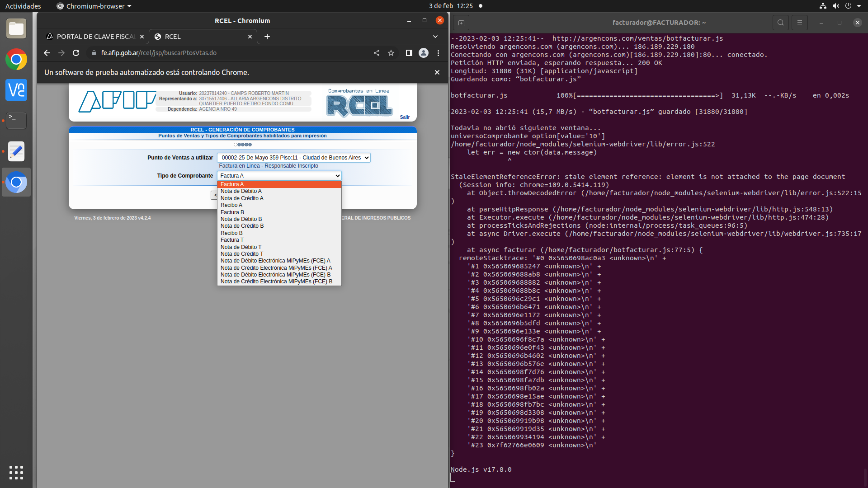The image size is (868, 488).
Task: Click terminal line 'Node.js v17.8.0'
Action: point(481,469)
